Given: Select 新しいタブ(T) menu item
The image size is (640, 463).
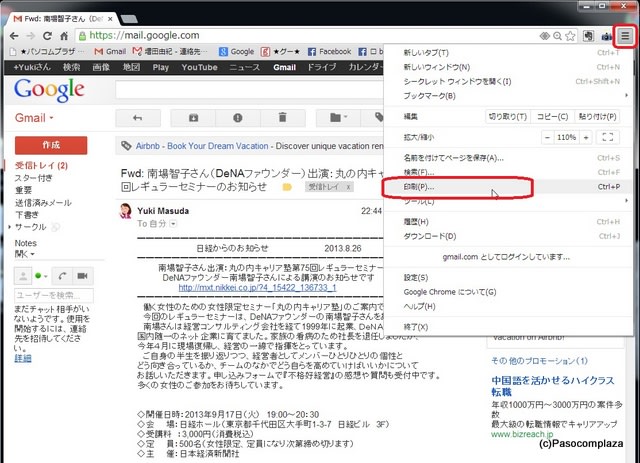Looking at the screenshot, I should 509,53.
